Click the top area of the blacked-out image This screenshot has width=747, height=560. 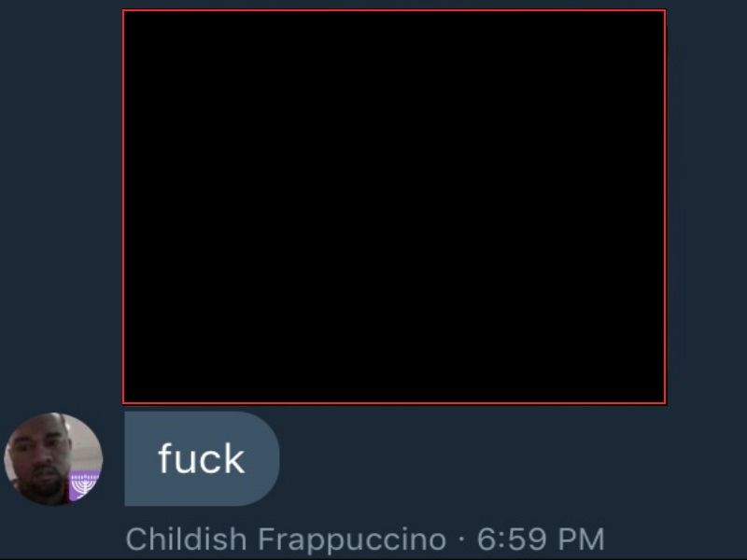[x=394, y=48]
